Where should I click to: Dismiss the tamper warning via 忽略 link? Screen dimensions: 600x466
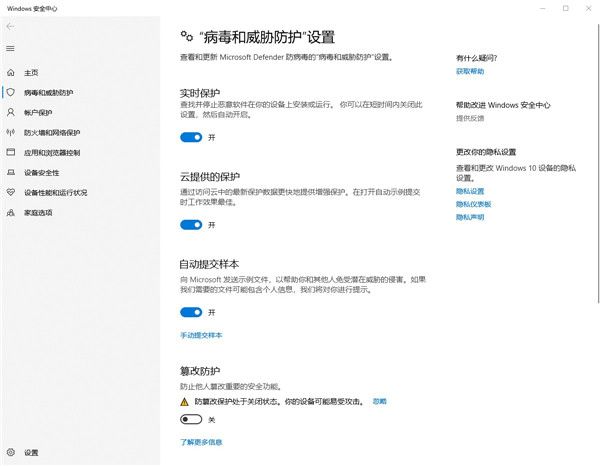tap(380, 401)
